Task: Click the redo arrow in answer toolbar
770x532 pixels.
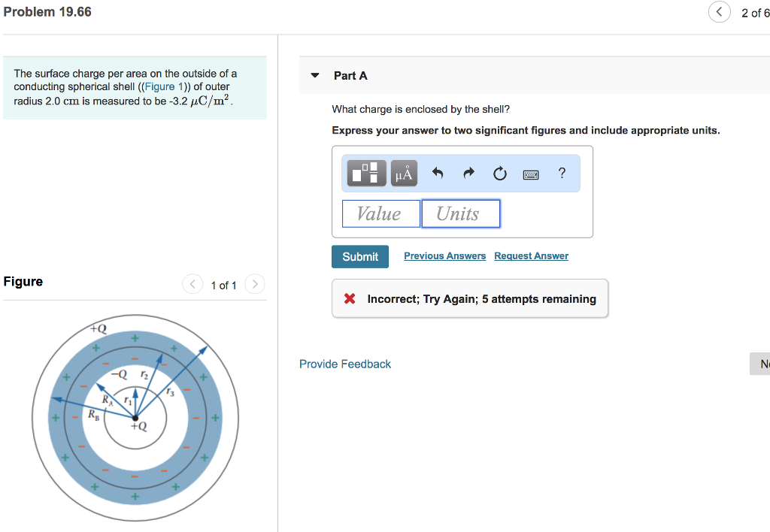Action: pyautogui.click(x=469, y=173)
